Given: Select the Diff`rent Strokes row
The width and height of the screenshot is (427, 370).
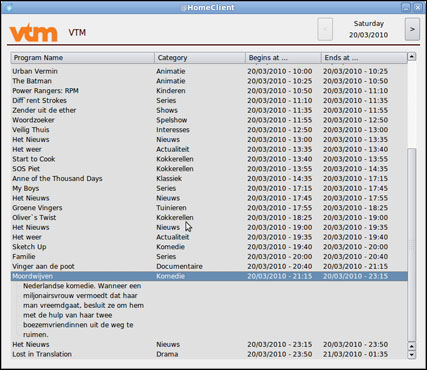Looking at the screenshot, I should (209, 100).
